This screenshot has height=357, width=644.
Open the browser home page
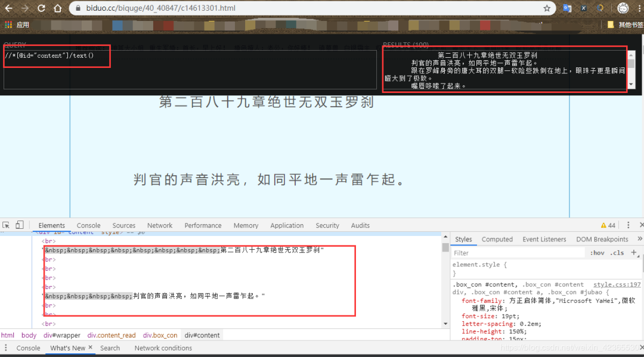coord(58,8)
